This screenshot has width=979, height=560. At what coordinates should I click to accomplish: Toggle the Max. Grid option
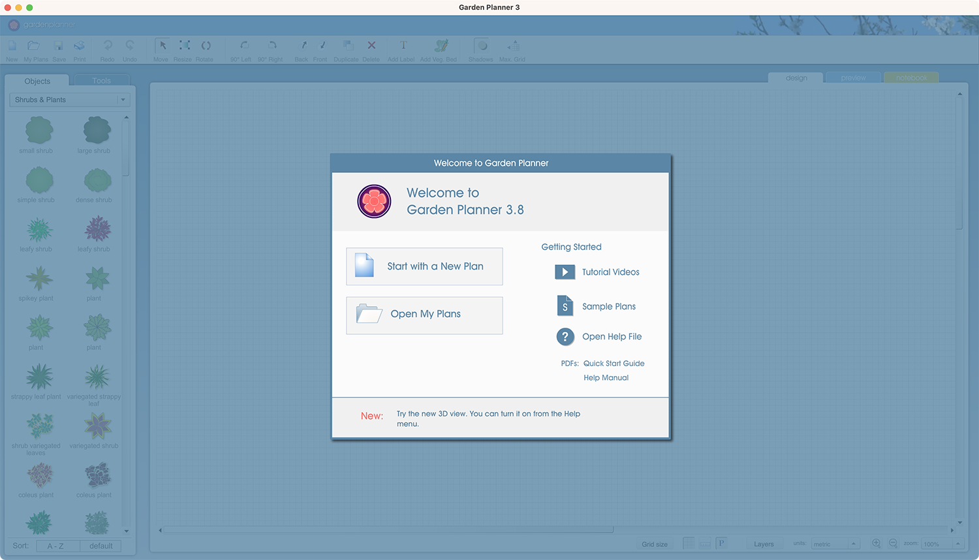[x=512, y=50]
